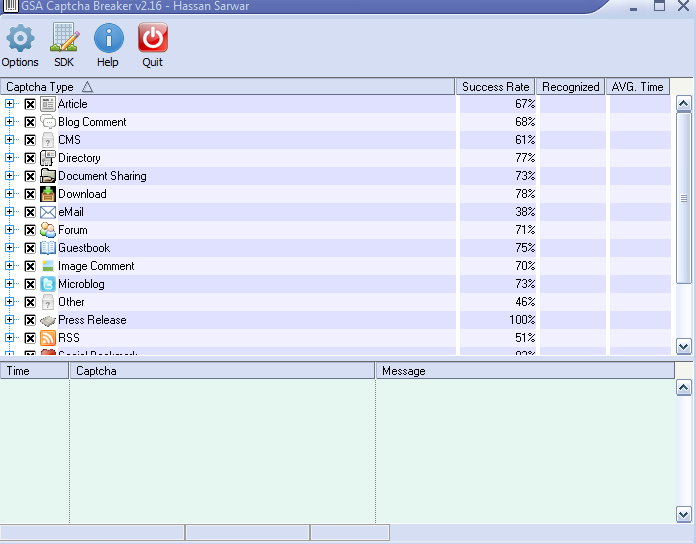Open the SDK editor icon

pyautogui.click(x=64, y=37)
